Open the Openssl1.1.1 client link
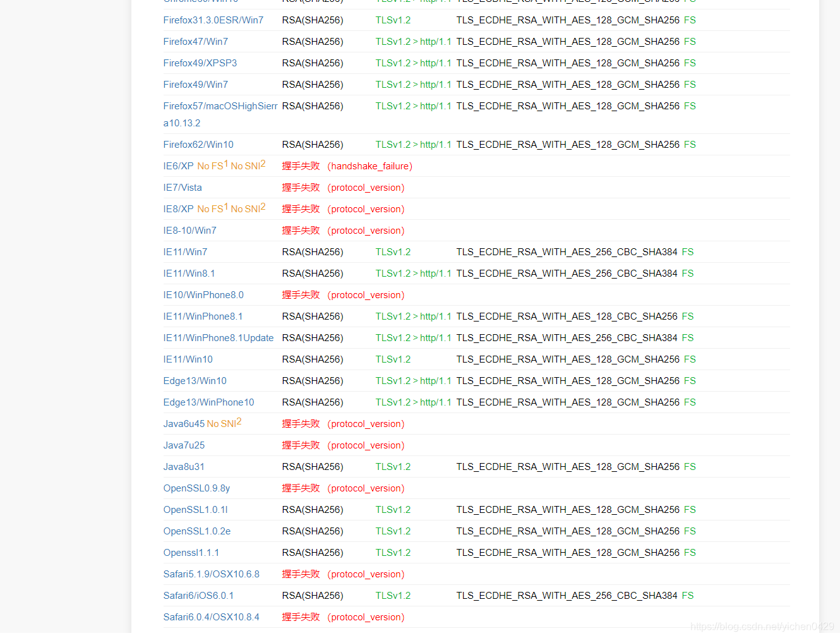The image size is (840, 638). [191, 553]
